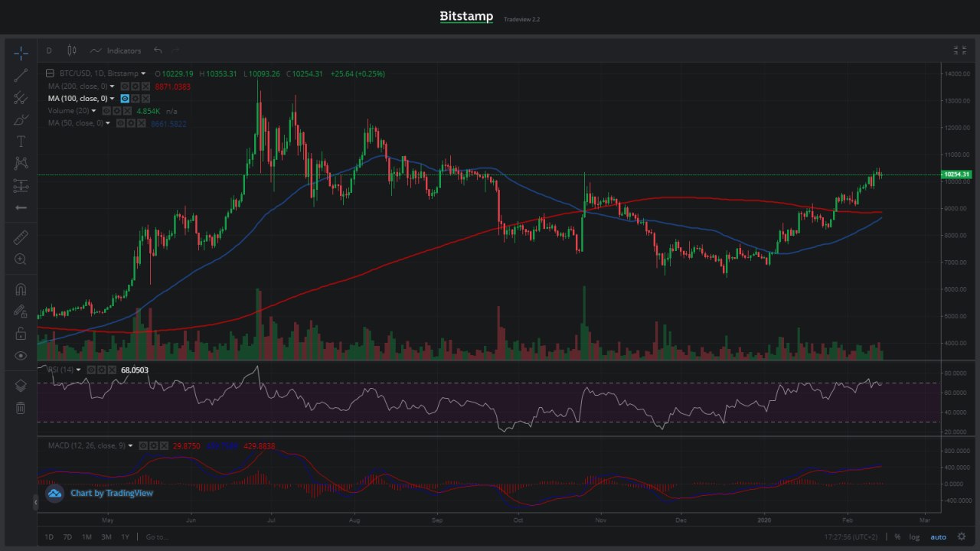Click the TradingView cloud logo
The width and height of the screenshot is (980, 551).
pyautogui.click(x=54, y=494)
